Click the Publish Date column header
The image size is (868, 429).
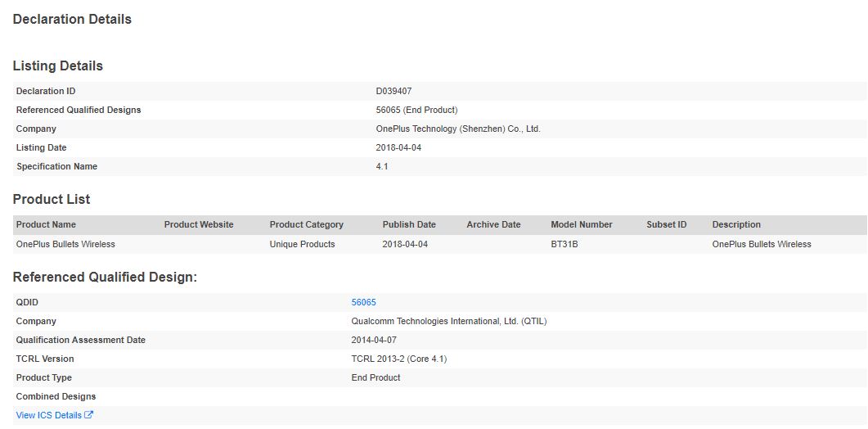(409, 224)
